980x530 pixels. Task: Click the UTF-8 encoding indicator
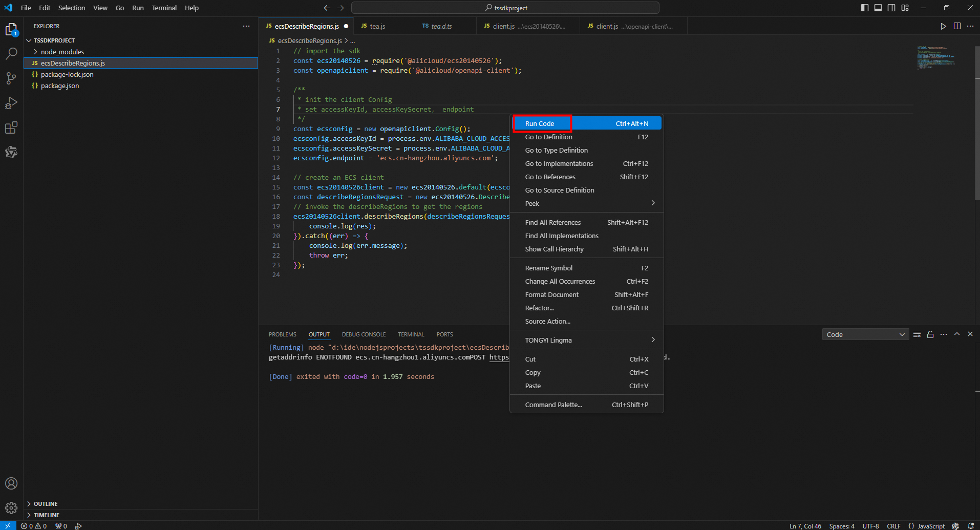[x=870, y=526]
